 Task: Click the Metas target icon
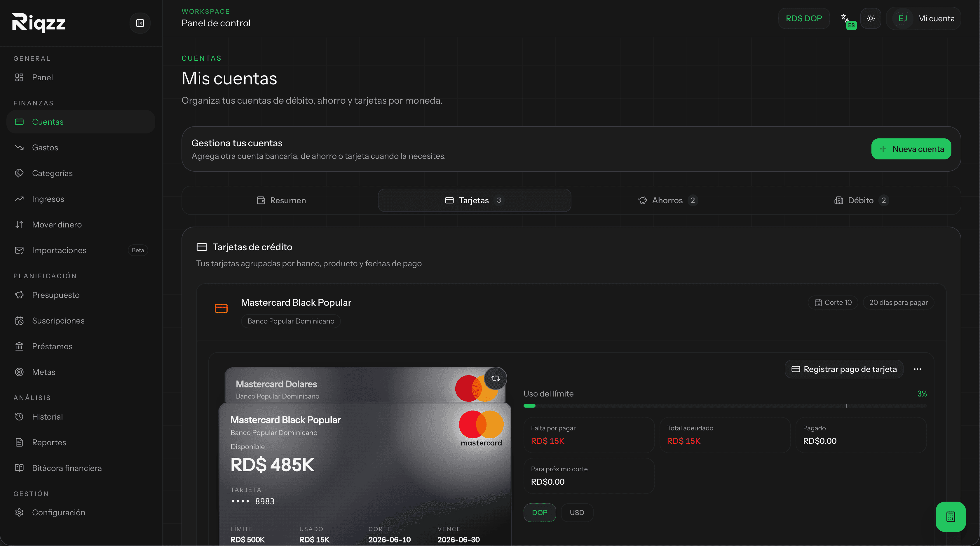(x=19, y=372)
